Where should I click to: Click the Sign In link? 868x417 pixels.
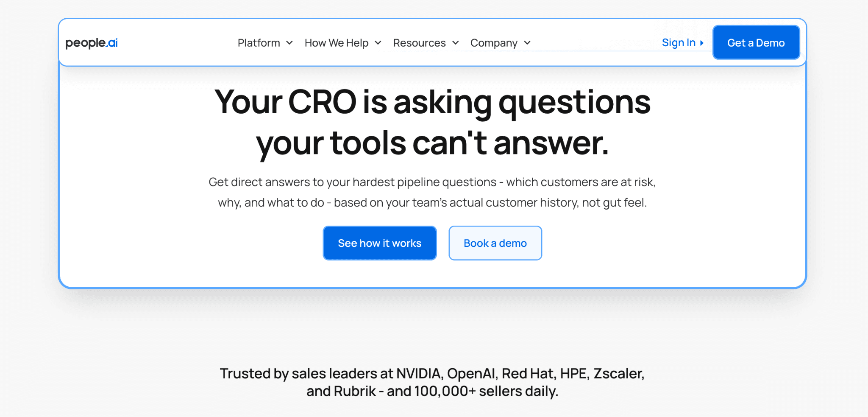tap(678, 43)
